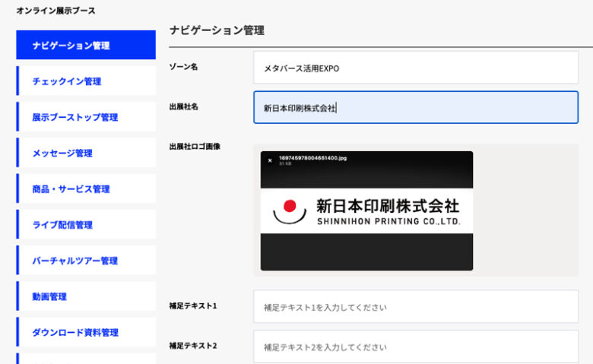
Task: Open バーチャルツアー管理 menu item
Action: tap(86, 261)
